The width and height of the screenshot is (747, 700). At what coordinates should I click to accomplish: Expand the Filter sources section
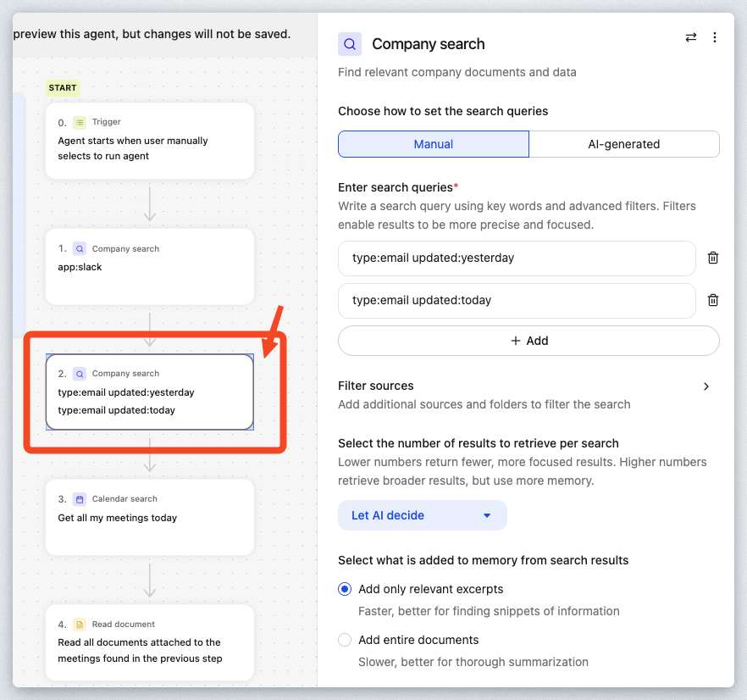tap(706, 386)
